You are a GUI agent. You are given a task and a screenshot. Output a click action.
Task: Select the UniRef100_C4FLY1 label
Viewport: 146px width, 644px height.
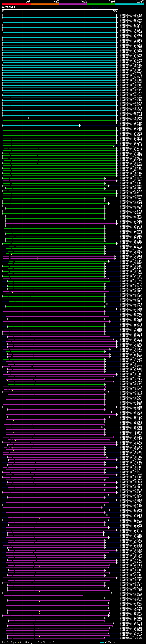pyautogui.click(x=131, y=281)
